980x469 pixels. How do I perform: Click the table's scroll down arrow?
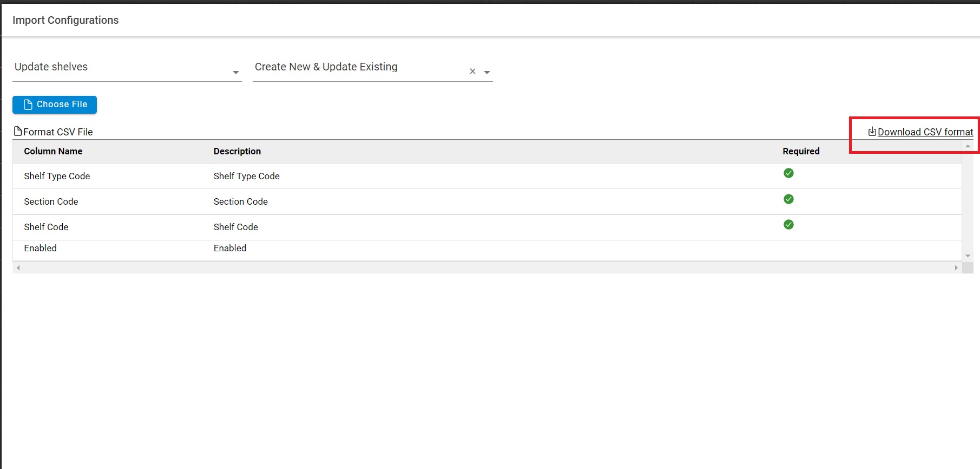(x=968, y=256)
